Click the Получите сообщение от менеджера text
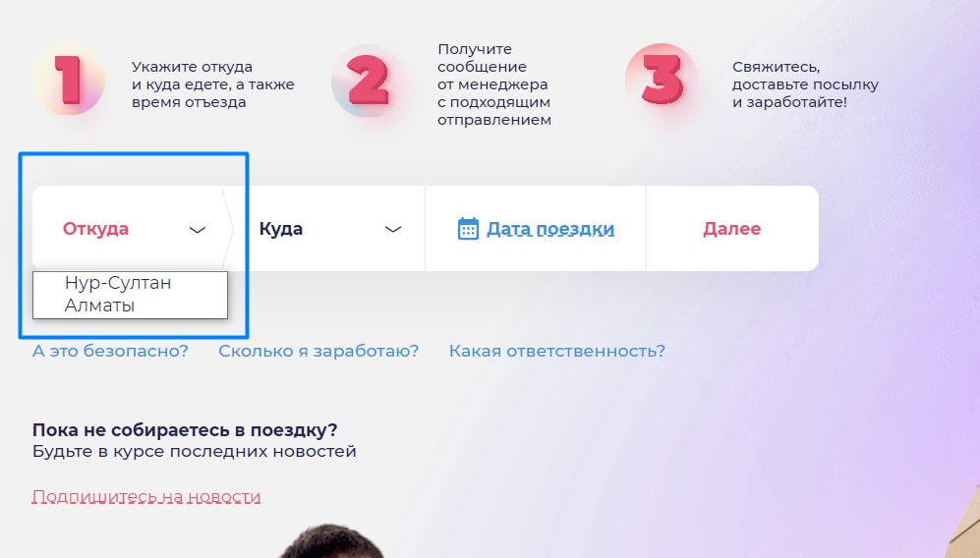The height and width of the screenshot is (558, 980). (493, 84)
